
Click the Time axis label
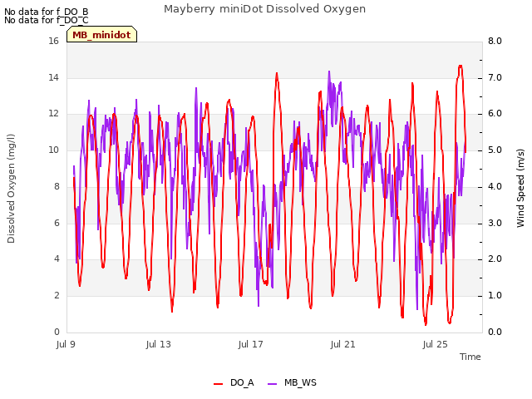(470, 357)
